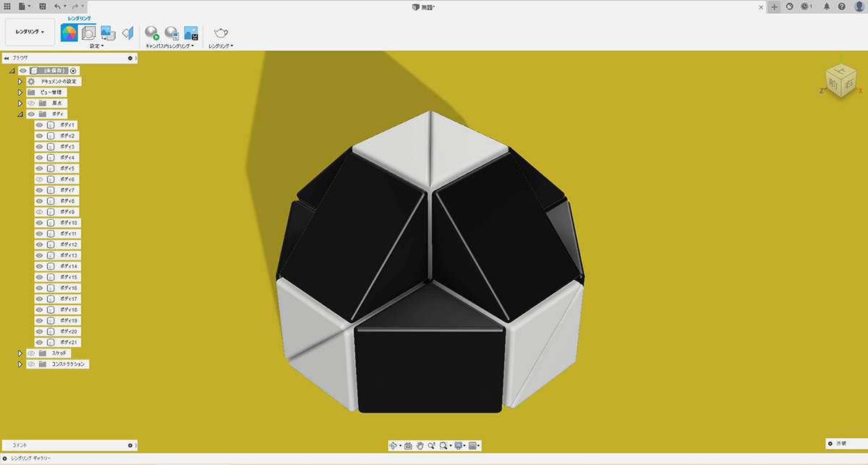Click the teapot Render tool
The height and width of the screenshot is (465, 868).
pos(221,33)
